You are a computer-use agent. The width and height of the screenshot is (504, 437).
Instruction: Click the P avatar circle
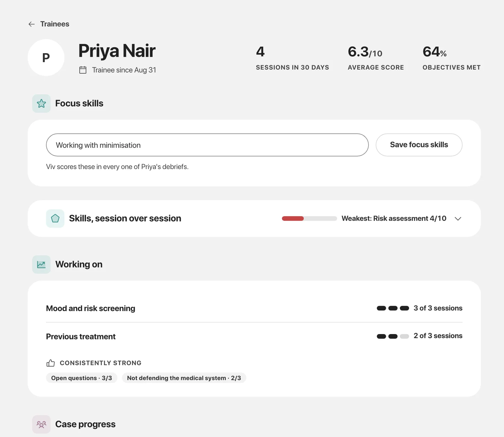pos(46,58)
